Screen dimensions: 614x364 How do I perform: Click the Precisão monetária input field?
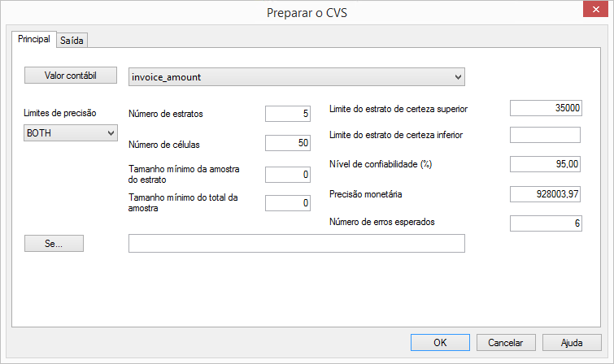point(545,193)
